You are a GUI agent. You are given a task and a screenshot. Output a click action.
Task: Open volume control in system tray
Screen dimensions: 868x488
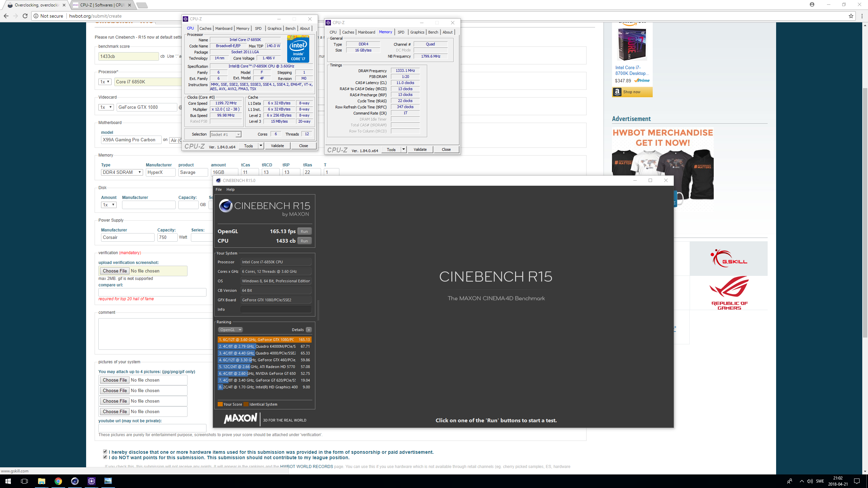(x=810, y=481)
